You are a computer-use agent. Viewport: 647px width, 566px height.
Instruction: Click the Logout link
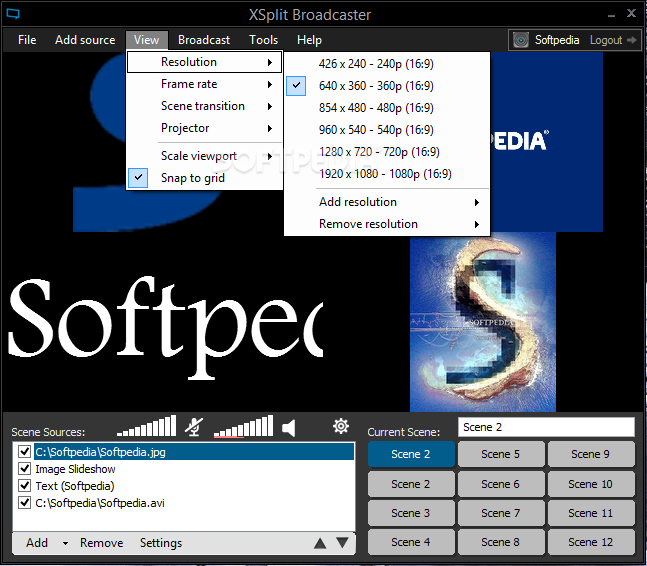click(x=606, y=40)
